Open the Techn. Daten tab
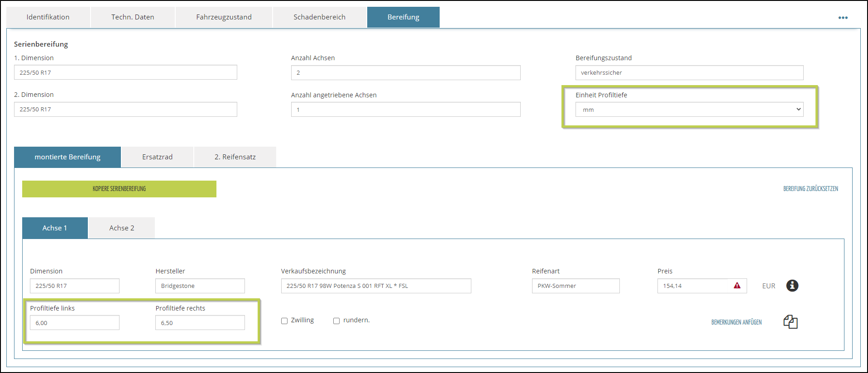This screenshot has height=373, width=868. [x=133, y=17]
